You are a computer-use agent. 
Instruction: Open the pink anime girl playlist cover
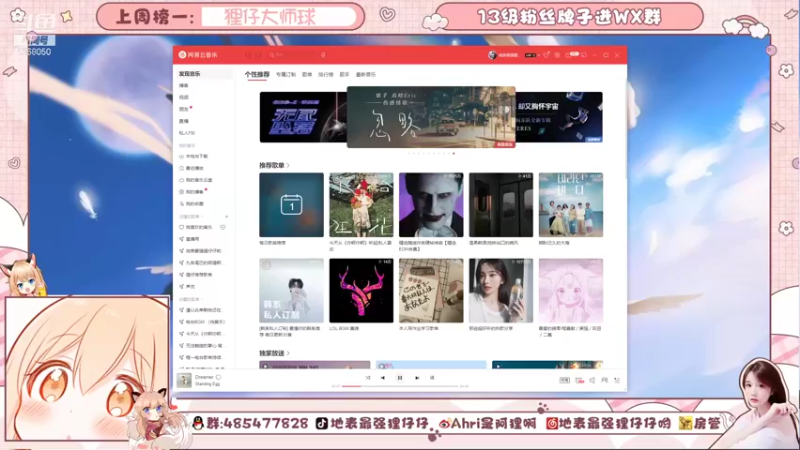[x=571, y=290]
